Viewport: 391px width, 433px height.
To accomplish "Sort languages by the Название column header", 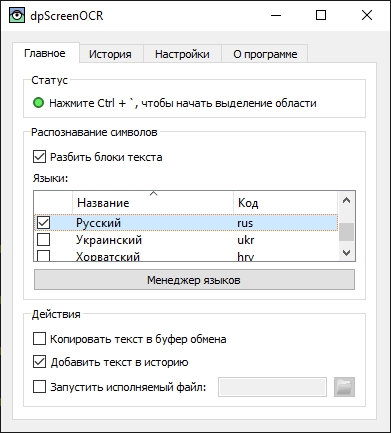I will [153, 202].
